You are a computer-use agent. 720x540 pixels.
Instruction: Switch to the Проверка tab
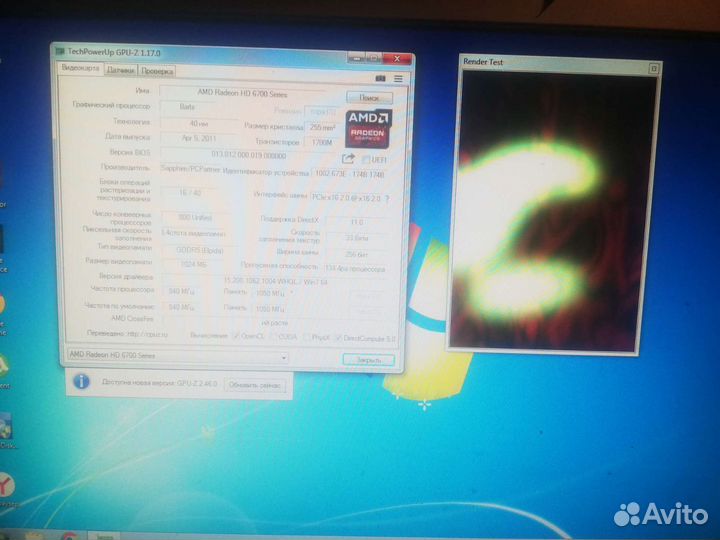click(x=157, y=71)
